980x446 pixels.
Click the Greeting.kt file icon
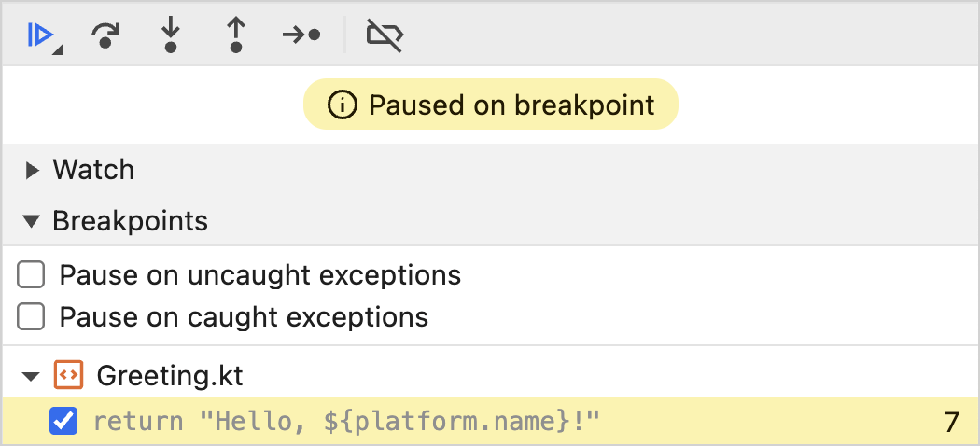pyautogui.click(x=68, y=375)
